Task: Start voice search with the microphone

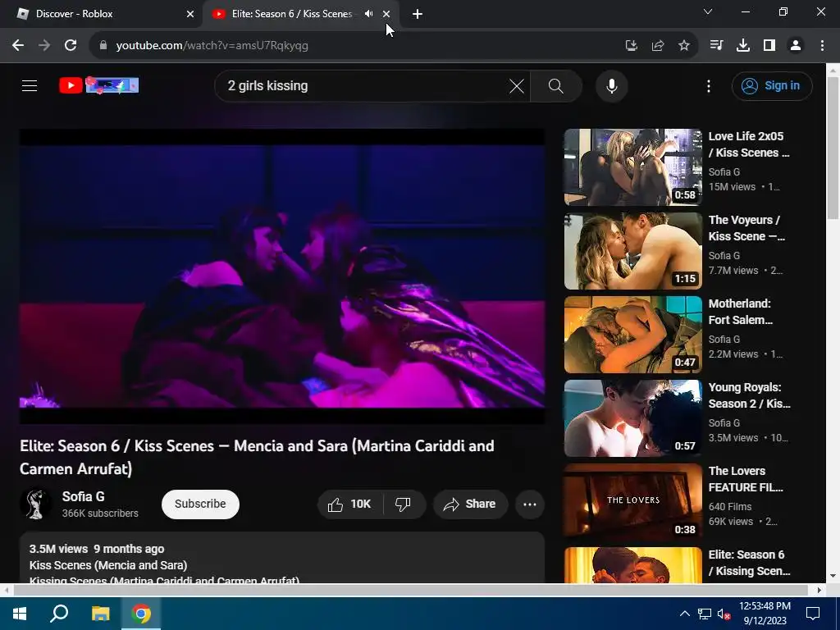Action: point(611,85)
